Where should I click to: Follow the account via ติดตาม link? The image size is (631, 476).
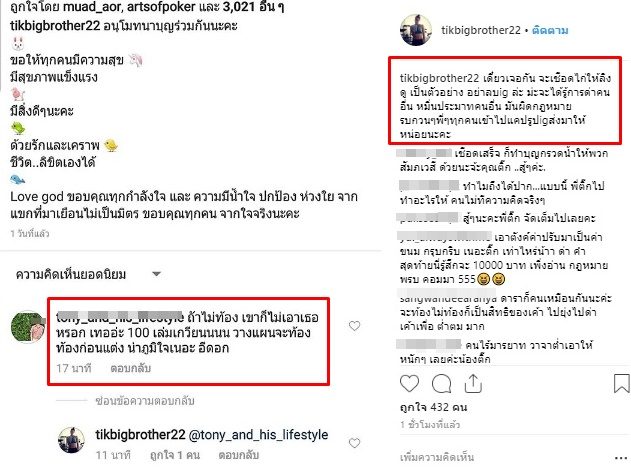[550, 30]
